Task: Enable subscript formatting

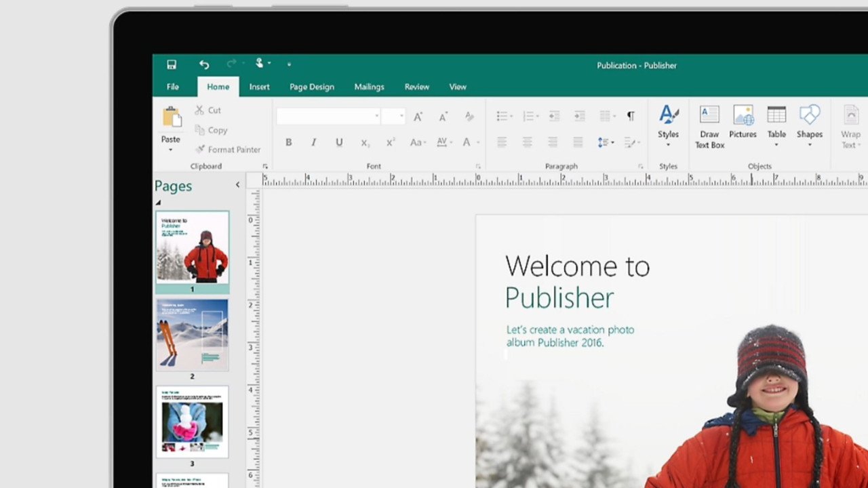Action: pyautogui.click(x=364, y=142)
